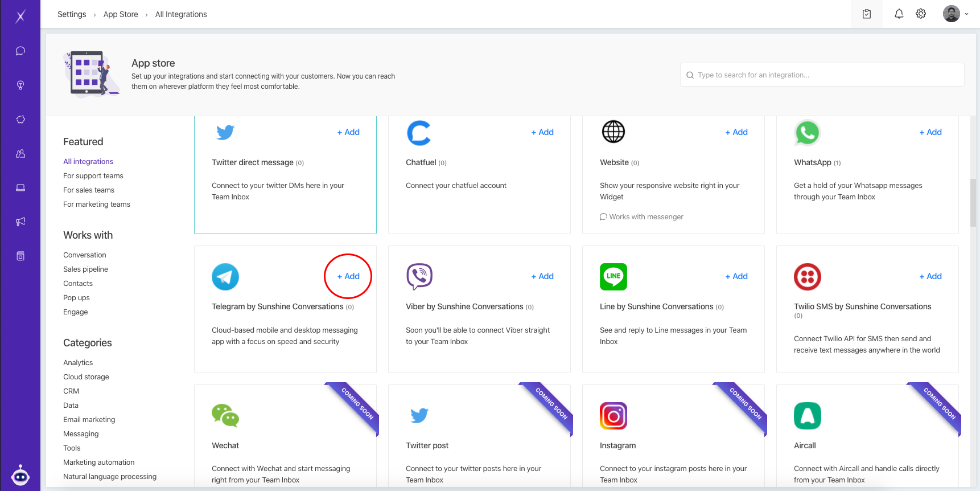Expand the user profile avatar dropdown
Screen dimensions: 980x491
pyautogui.click(x=956, y=14)
